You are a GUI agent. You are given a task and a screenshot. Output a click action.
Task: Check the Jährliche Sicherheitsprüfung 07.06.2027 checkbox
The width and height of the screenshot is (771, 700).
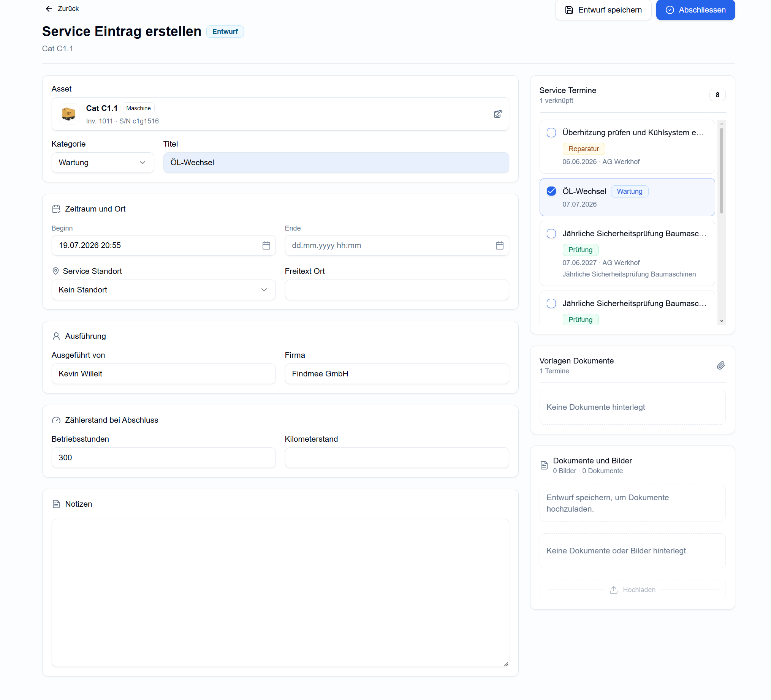(551, 234)
